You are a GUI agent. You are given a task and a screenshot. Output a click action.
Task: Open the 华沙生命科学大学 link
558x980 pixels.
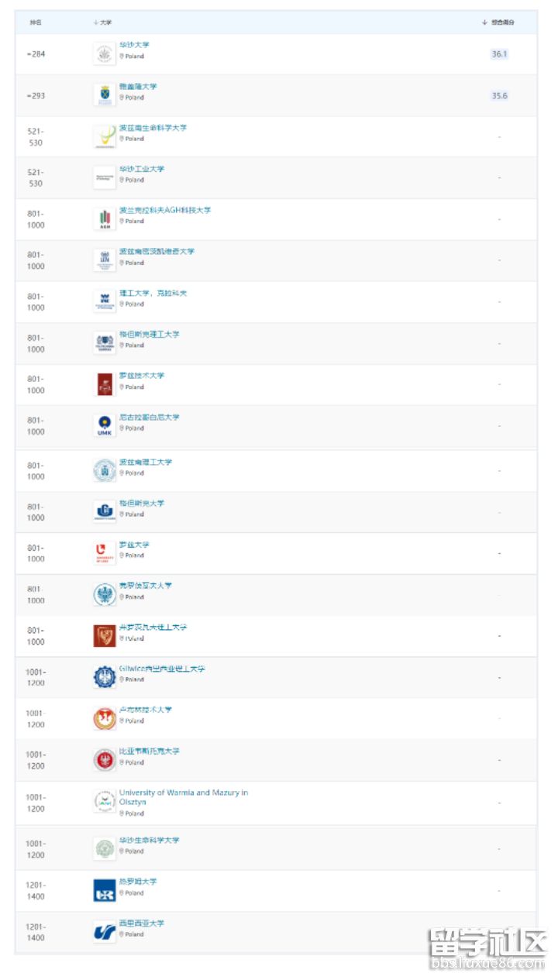pyautogui.click(x=149, y=840)
